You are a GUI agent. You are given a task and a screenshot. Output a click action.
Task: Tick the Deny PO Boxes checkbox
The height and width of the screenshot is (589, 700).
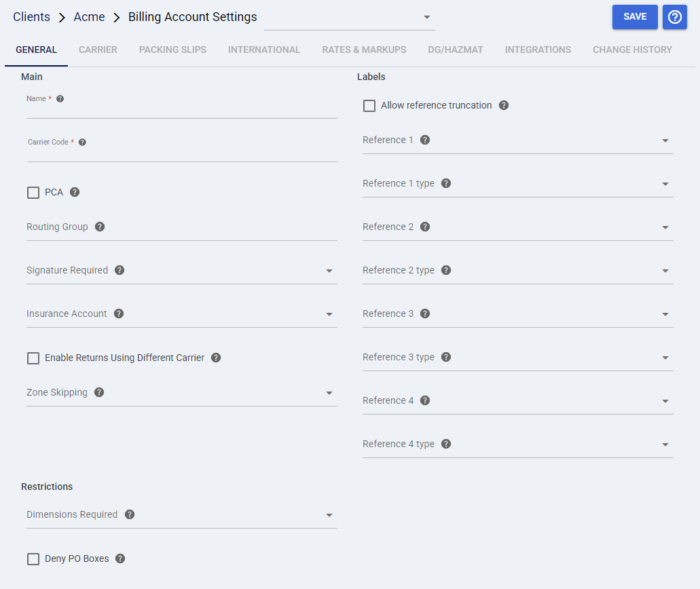click(x=33, y=558)
